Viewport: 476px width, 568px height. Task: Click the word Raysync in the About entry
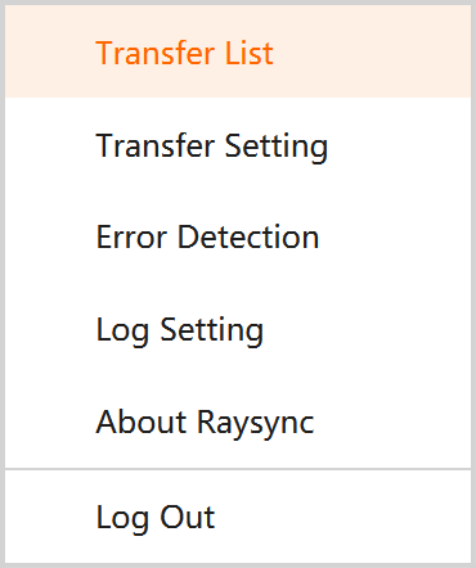[255, 424]
